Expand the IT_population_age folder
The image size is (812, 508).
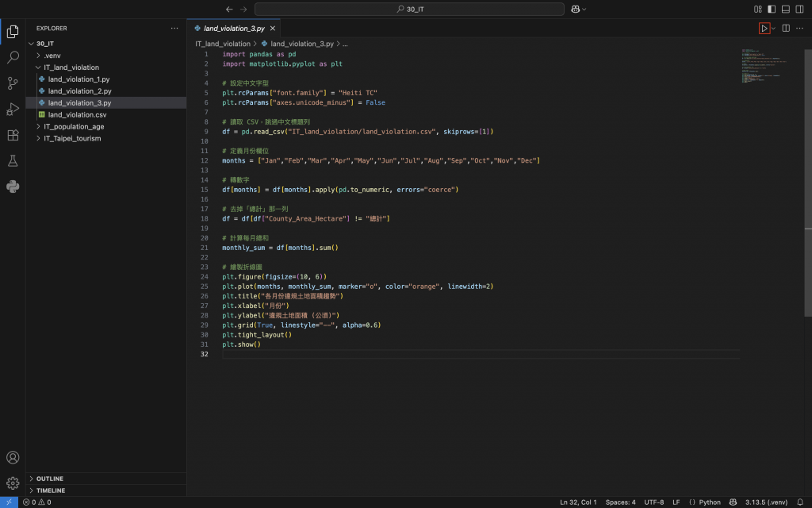coord(74,126)
